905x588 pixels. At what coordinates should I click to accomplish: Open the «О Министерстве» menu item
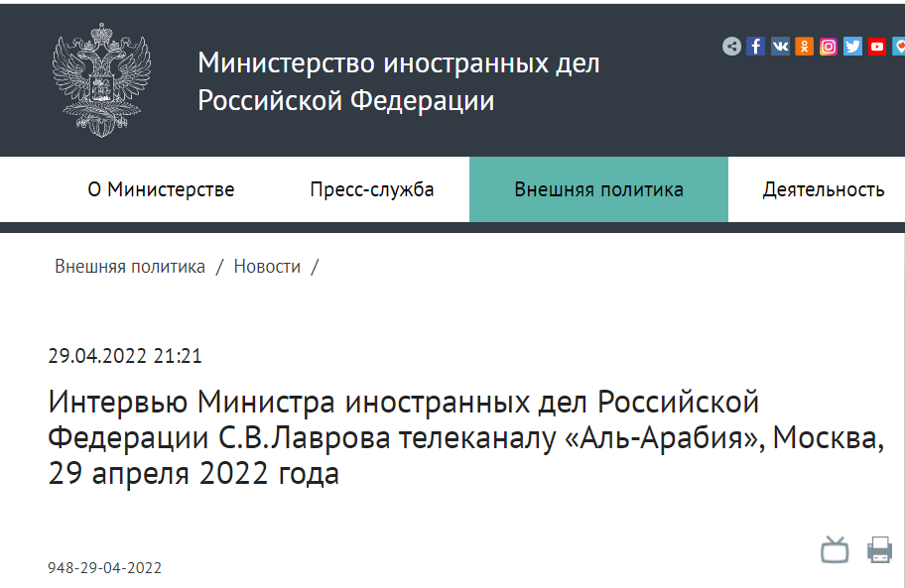(161, 189)
